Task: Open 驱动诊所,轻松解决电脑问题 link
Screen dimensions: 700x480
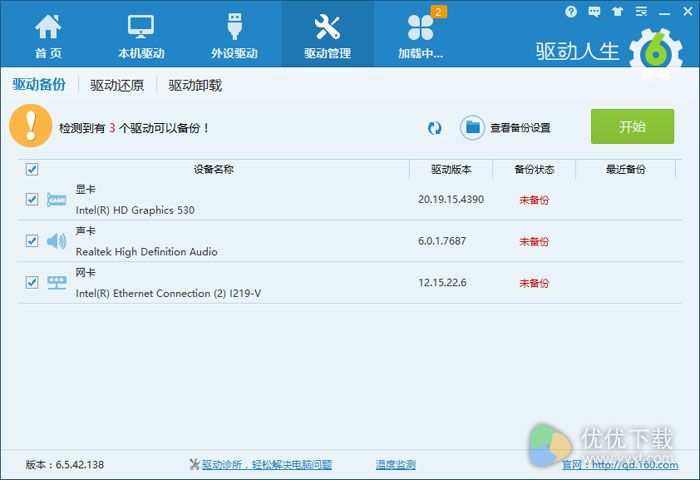Action: 267,465
